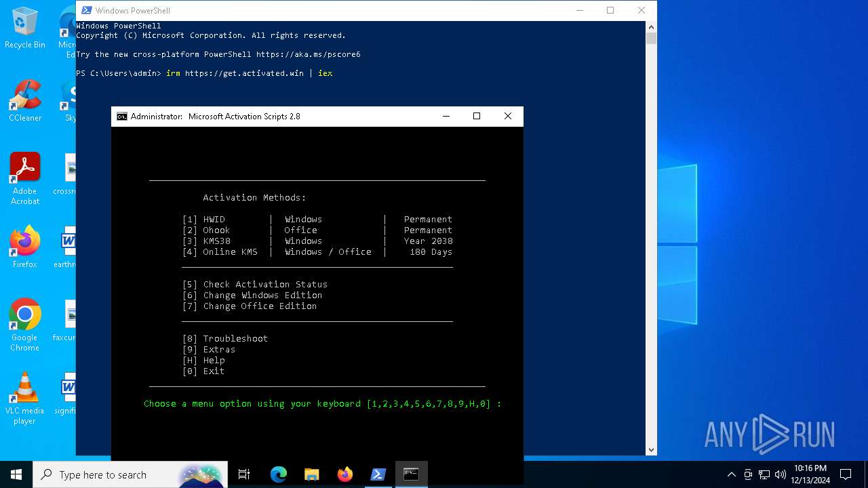868x488 pixels.
Task: Click the [4] Online KMS menu line
Action: point(317,252)
